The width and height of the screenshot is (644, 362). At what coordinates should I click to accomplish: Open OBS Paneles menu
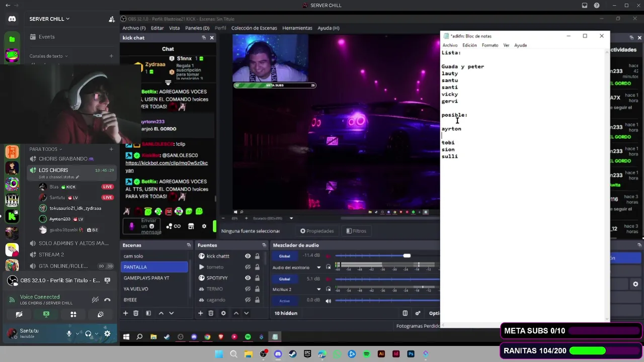click(x=197, y=28)
